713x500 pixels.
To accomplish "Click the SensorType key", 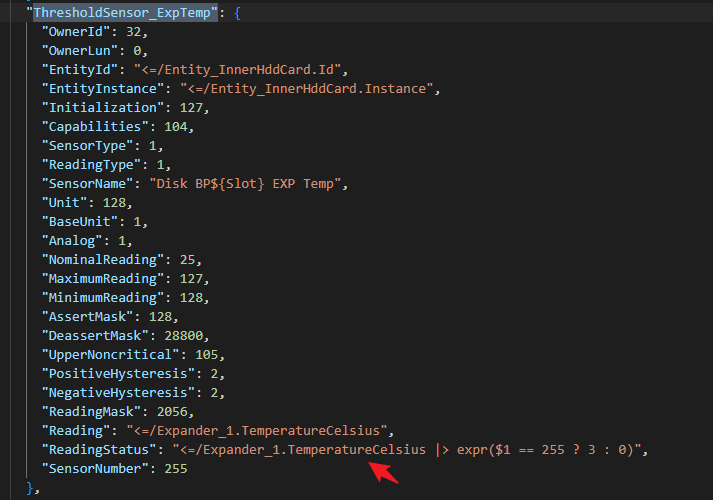I will click(87, 146).
